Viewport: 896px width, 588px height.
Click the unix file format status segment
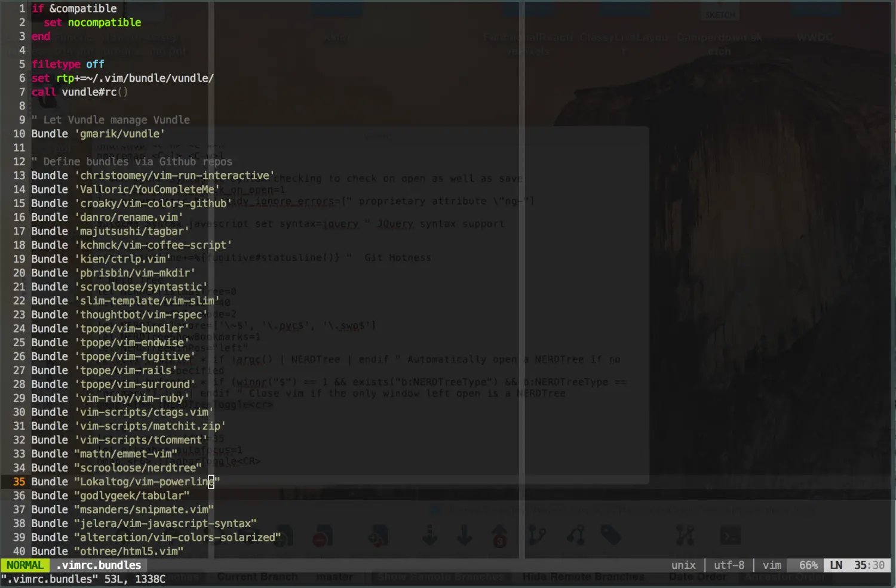[x=683, y=565]
